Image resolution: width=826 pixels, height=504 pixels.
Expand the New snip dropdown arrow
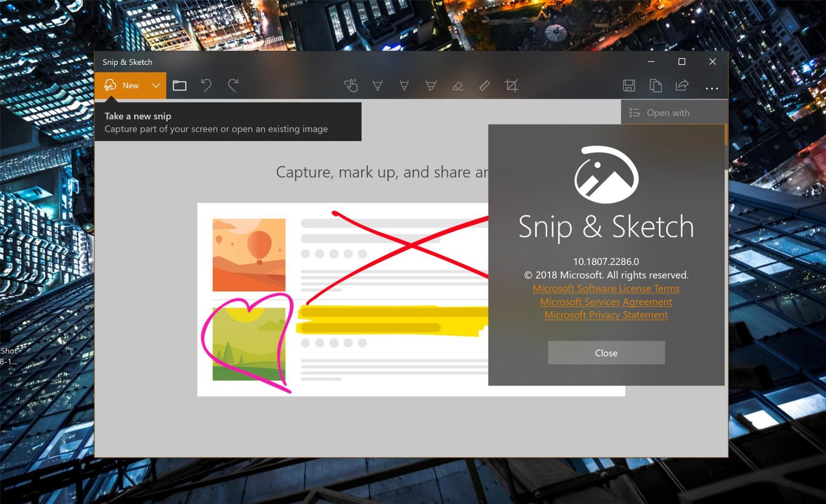(156, 86)
